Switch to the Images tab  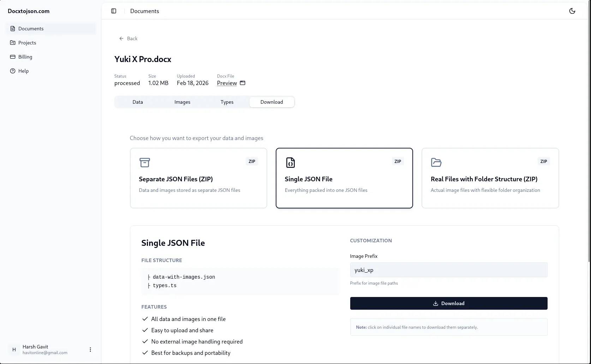(182, 102)
